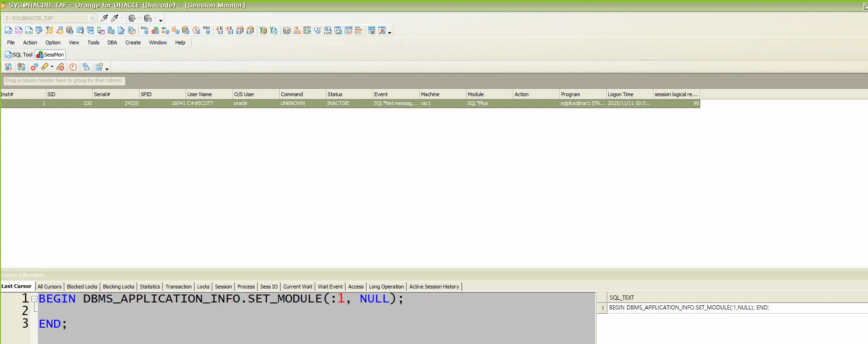Open the Action menu
The image size is (868, 344).
(x=30, y=42)
